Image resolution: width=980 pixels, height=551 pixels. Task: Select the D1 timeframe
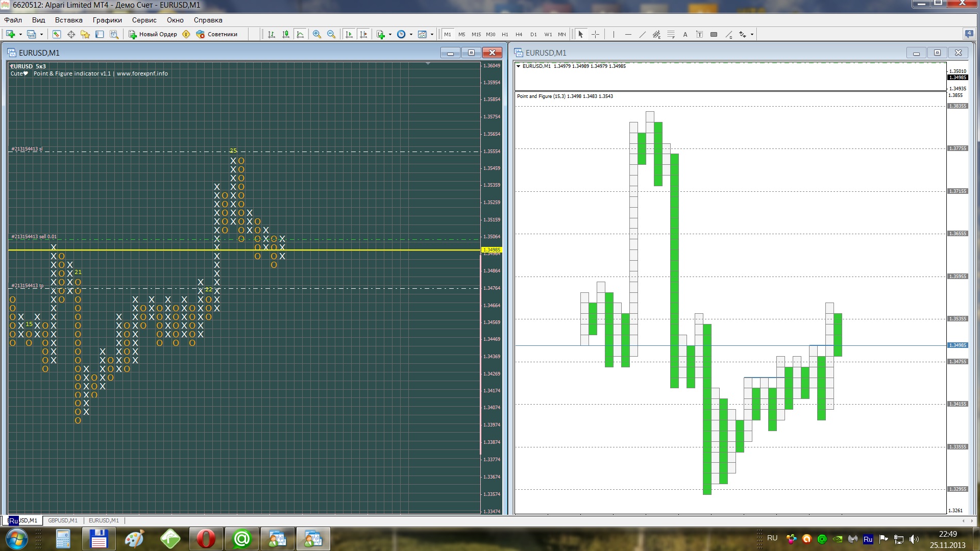point(533,34)
